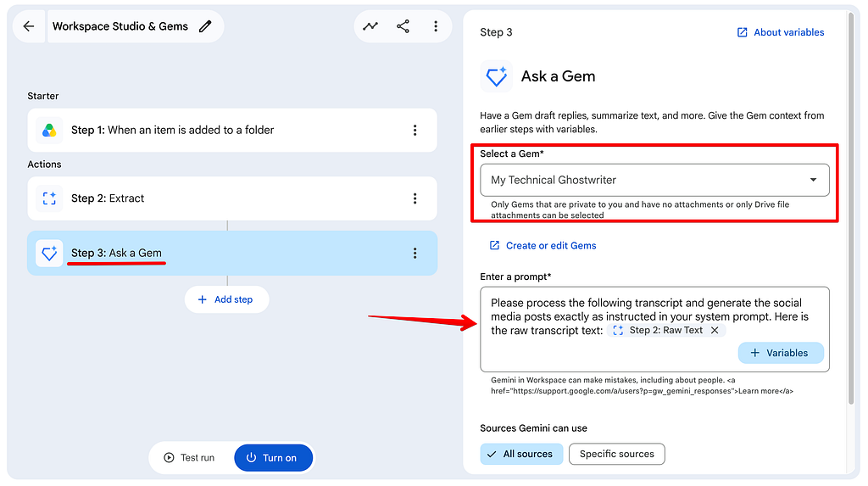This screenshot has width=868, height=486.
Task: Click the Workspace Studio & Gems title
Action: pos(120,26)
